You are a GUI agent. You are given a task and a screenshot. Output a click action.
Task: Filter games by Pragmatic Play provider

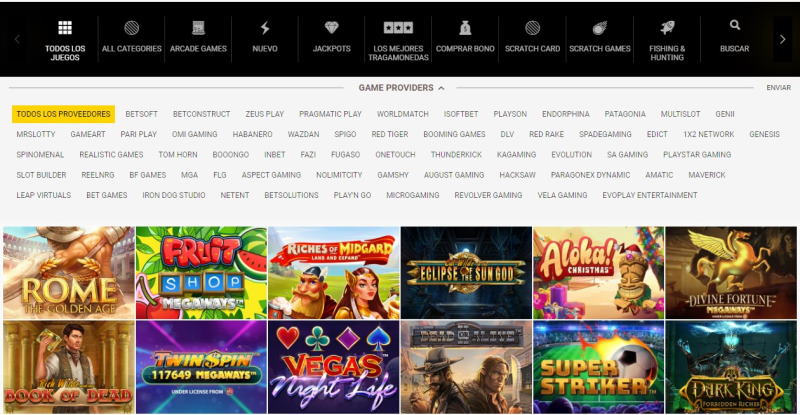pyautogui.click(x=330, y=114)
